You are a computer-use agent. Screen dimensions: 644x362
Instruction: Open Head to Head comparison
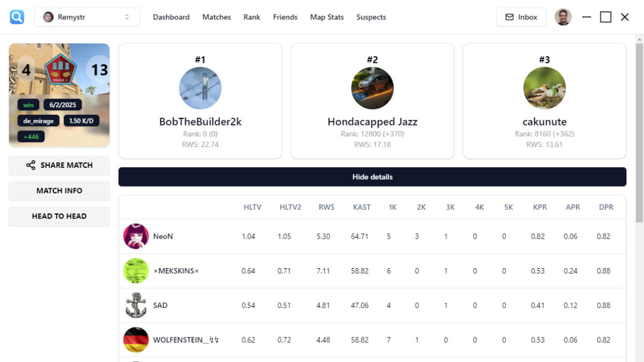coord(59,216)
